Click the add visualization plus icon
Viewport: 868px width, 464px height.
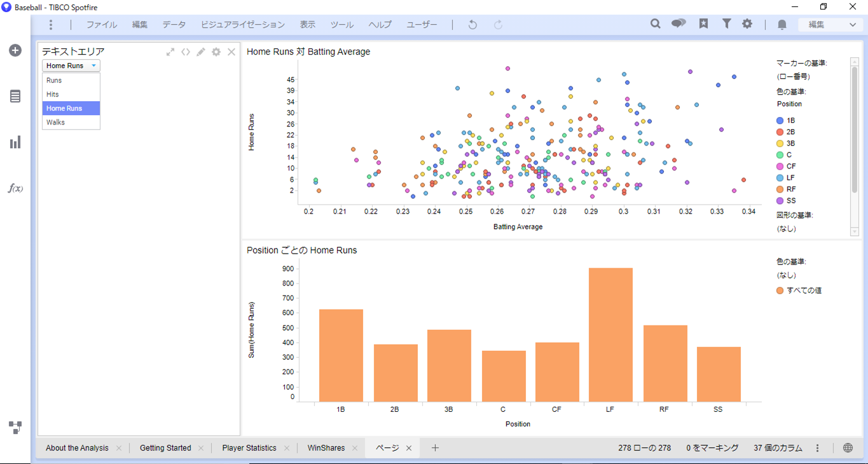pos(15,50)
